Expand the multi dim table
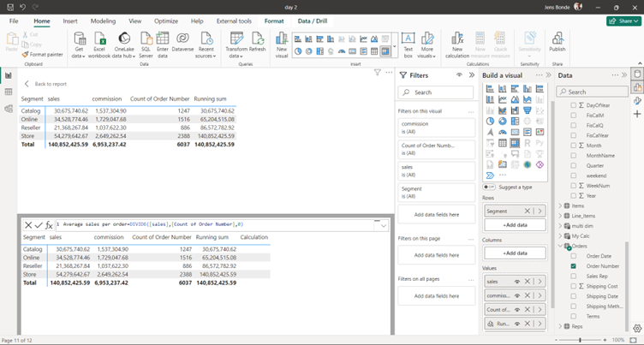 tap(560, 226)
